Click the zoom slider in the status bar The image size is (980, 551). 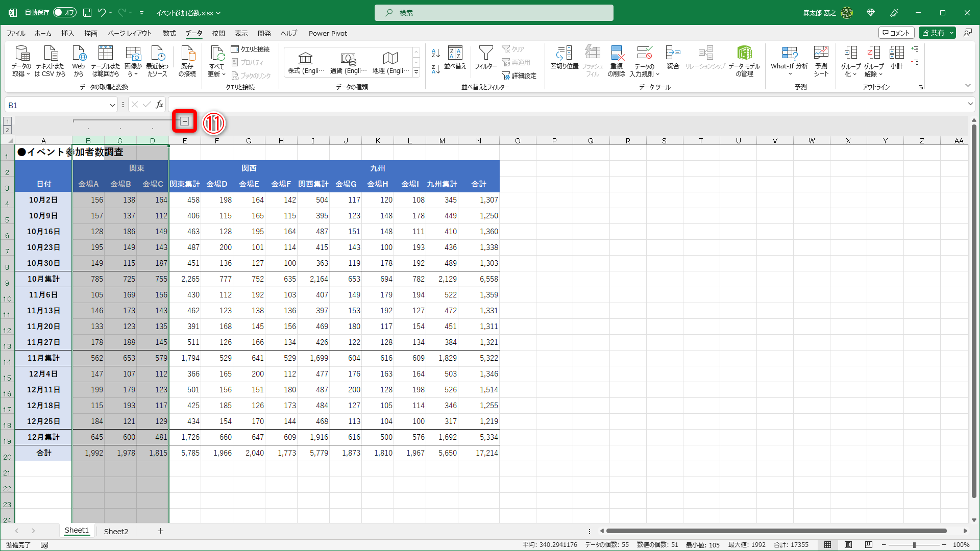[914, 545]
